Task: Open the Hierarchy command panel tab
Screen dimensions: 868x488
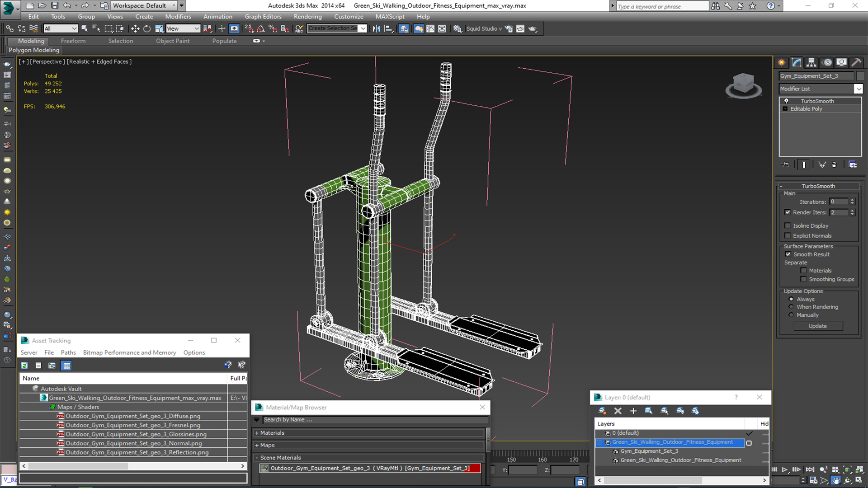Action: (811, 62)
